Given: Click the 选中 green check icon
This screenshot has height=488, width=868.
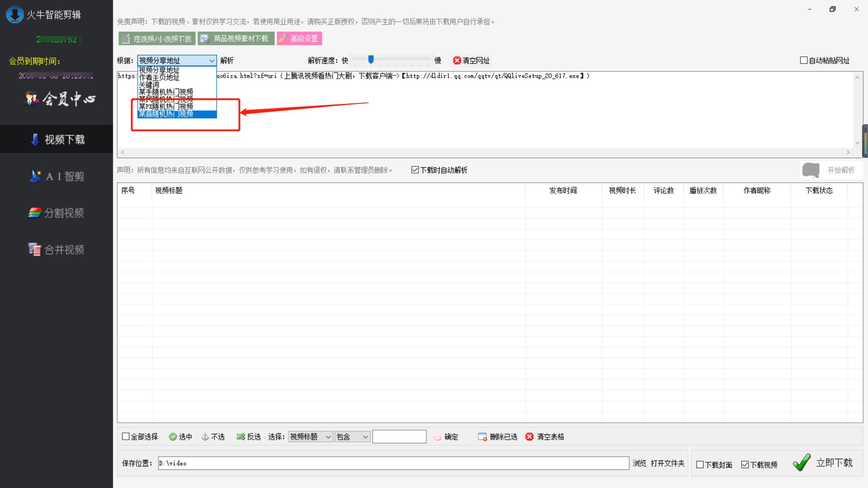Looking at the screenshot, I should [173, 437].
